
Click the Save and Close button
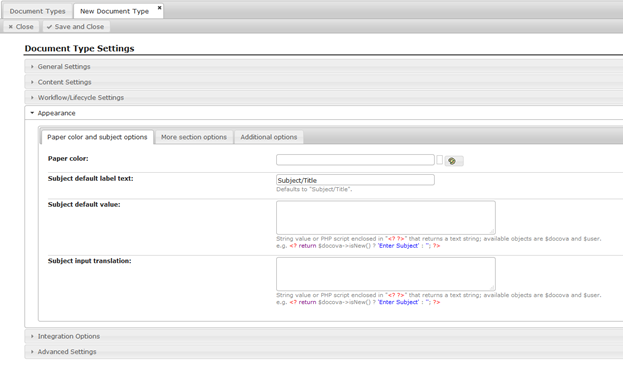tap(75, 27)
